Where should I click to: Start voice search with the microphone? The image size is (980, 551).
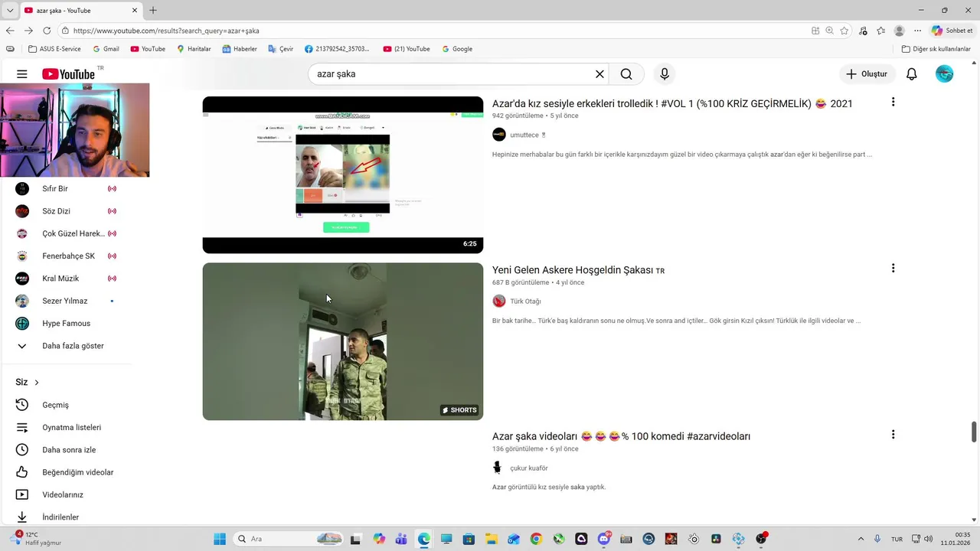[x=665, y=74]
